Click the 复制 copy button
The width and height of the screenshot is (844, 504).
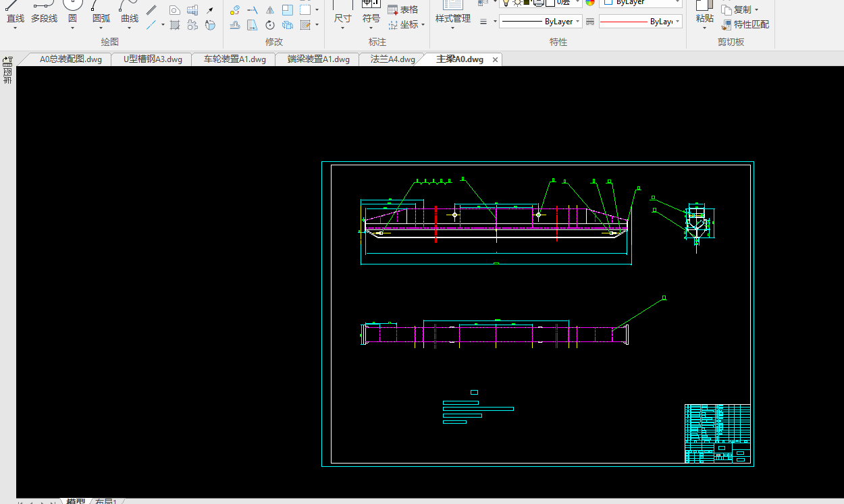point(740,9)
